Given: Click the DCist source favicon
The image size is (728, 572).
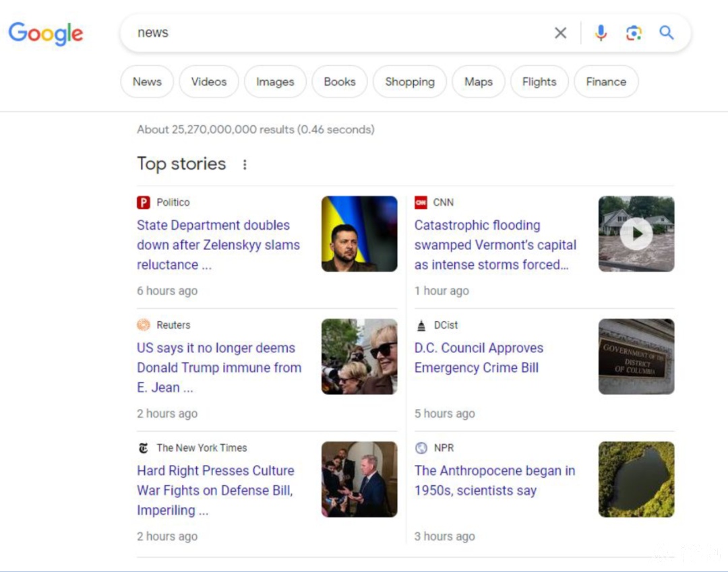Looking at the screenshot, I should 421,325.
